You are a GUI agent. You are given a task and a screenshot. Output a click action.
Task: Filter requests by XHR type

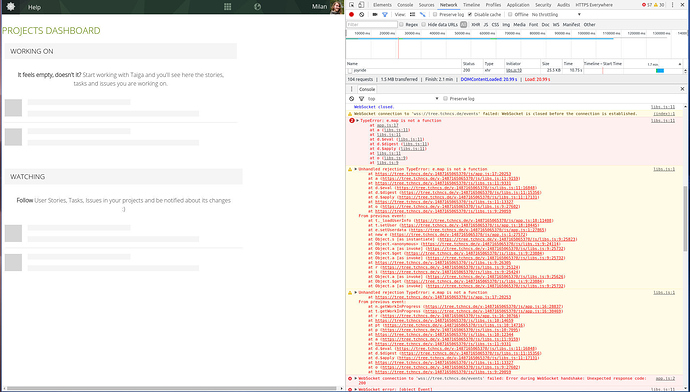(x=475, y=25)
